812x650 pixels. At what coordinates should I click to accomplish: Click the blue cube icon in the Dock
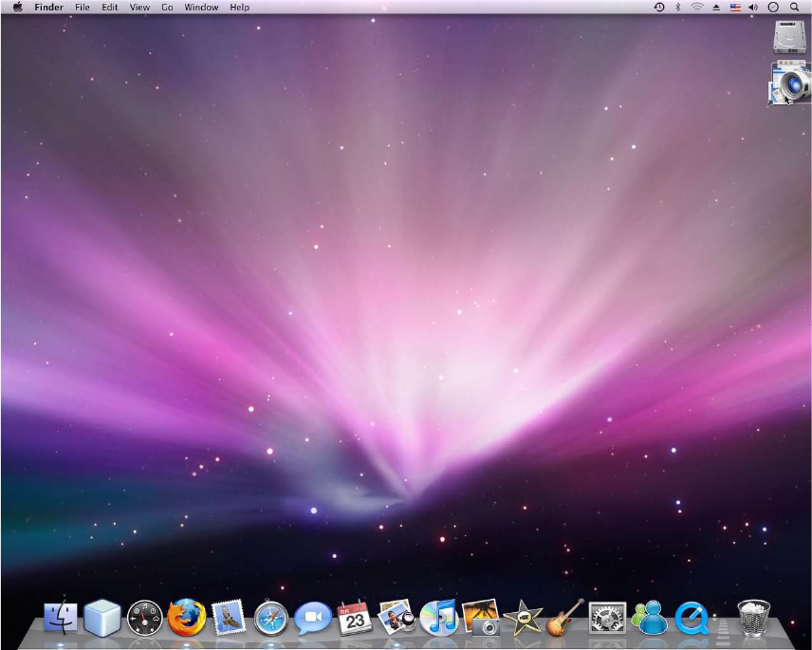[x=102, y=618]
